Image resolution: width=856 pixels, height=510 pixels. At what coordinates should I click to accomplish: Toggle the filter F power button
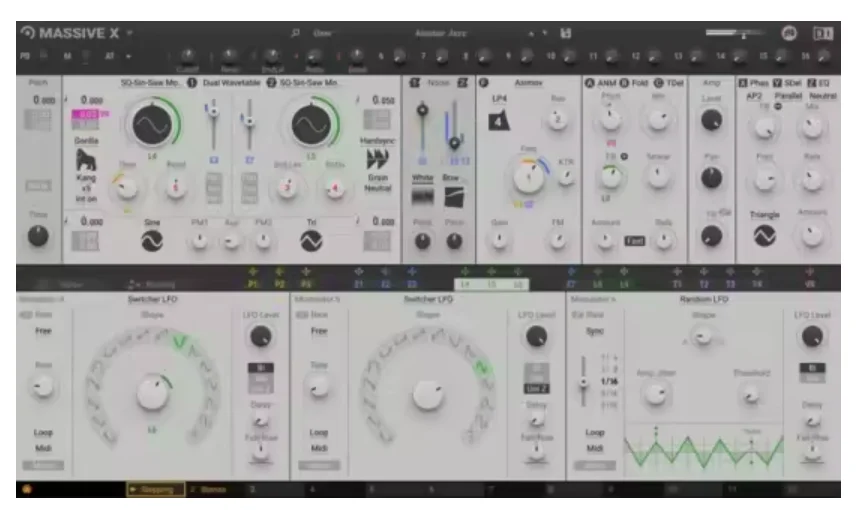(x=483, y=83)
